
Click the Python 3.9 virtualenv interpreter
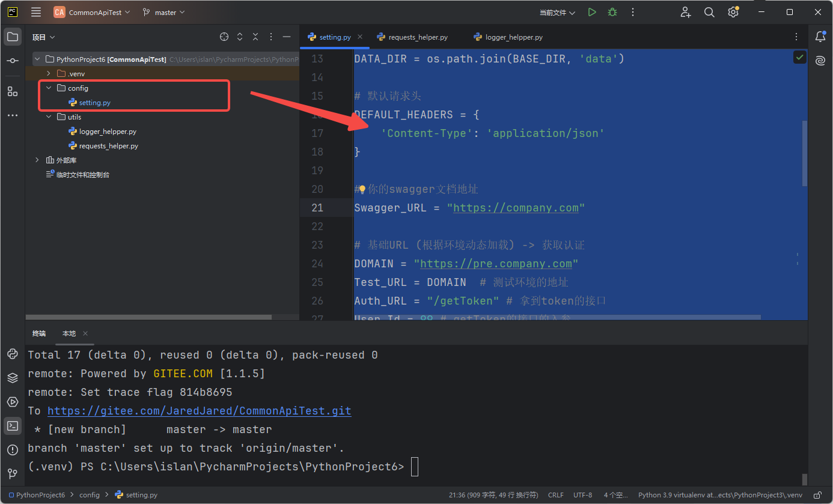[720, 495]
